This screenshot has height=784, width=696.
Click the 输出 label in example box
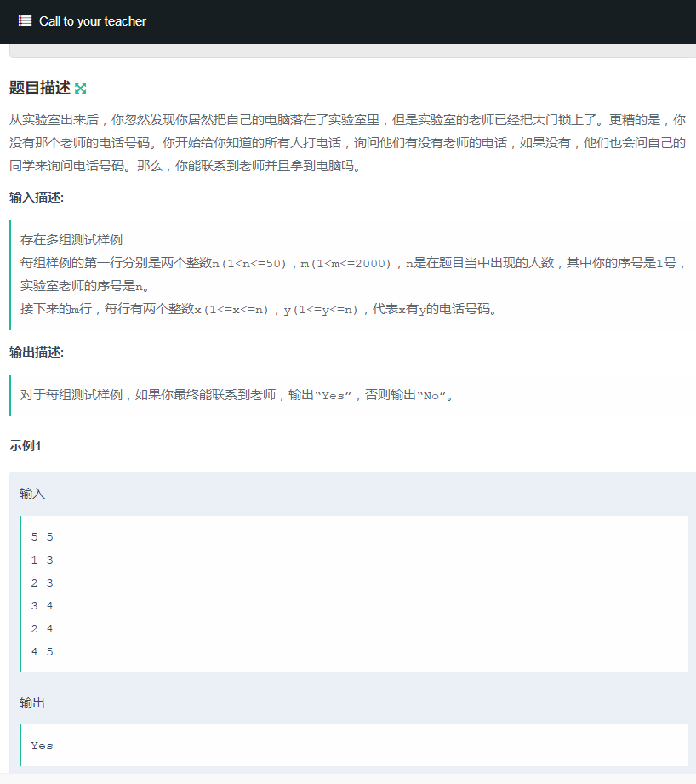(32, 703)
